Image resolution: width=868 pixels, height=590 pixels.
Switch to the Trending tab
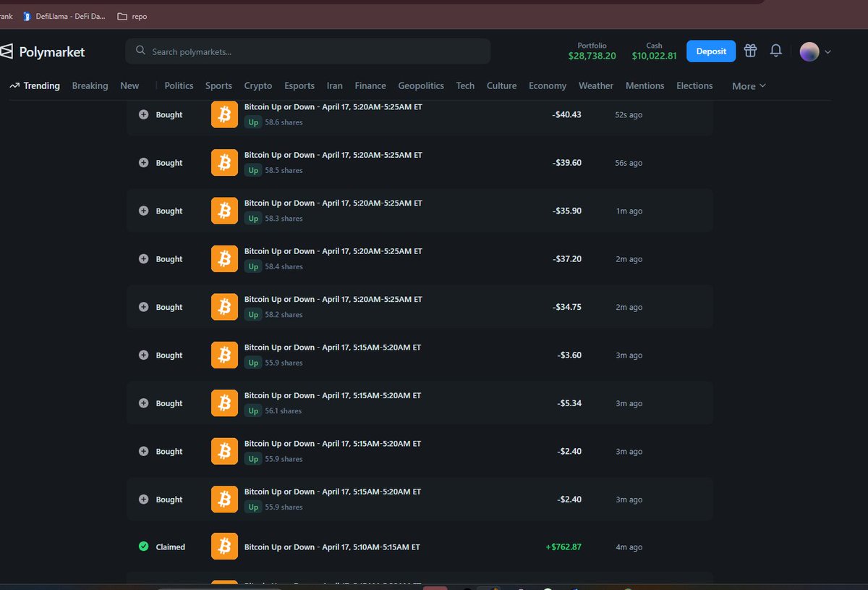(x=35, y=85)
